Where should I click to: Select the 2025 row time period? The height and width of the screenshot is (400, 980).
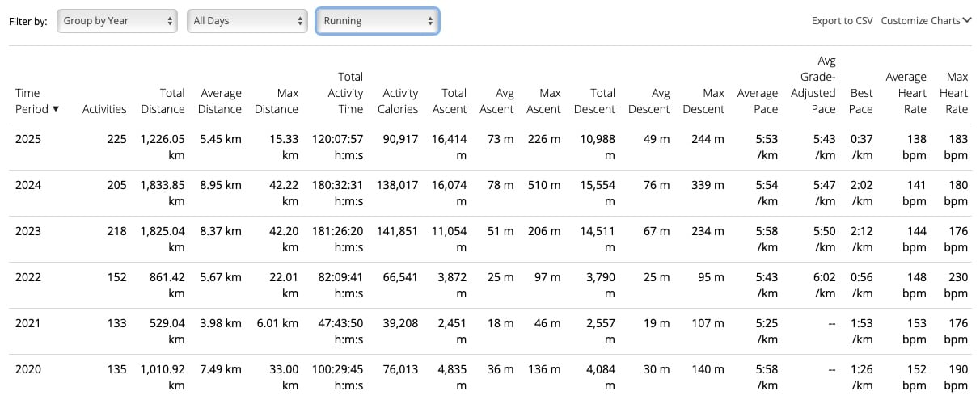(x=28, y=139)
